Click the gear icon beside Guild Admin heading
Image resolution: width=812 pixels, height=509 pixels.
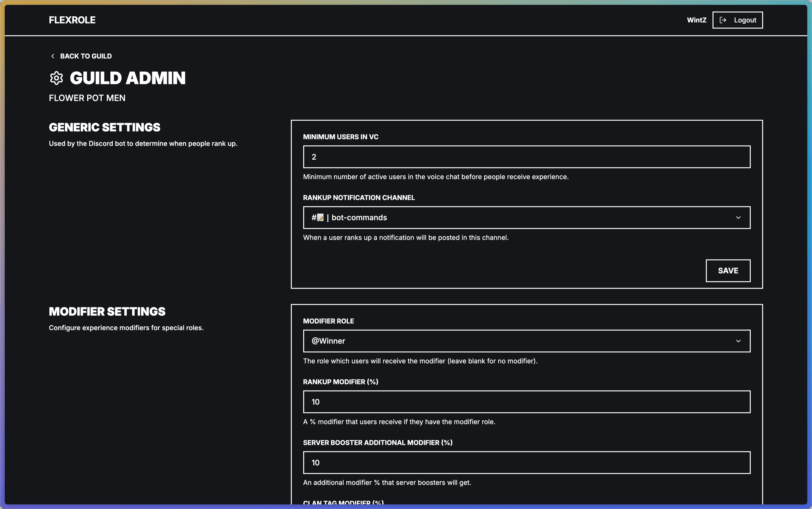pyautogui.click(x=56, y=78)
